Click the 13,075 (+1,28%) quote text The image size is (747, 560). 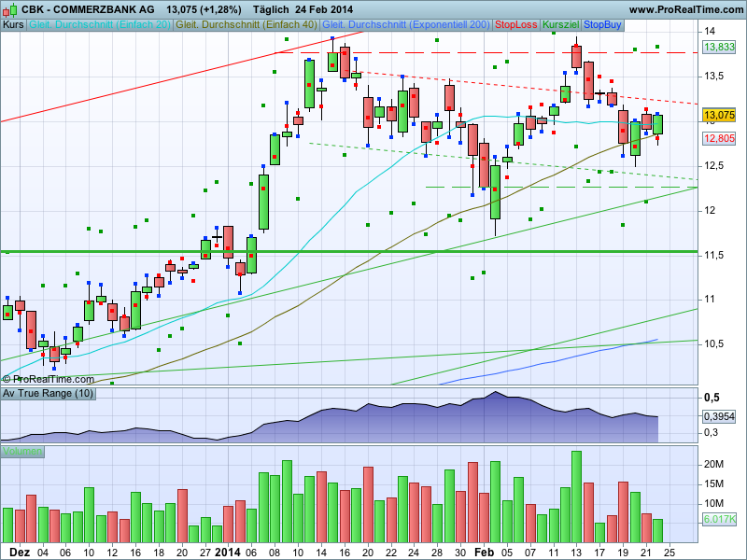(204, 9)
